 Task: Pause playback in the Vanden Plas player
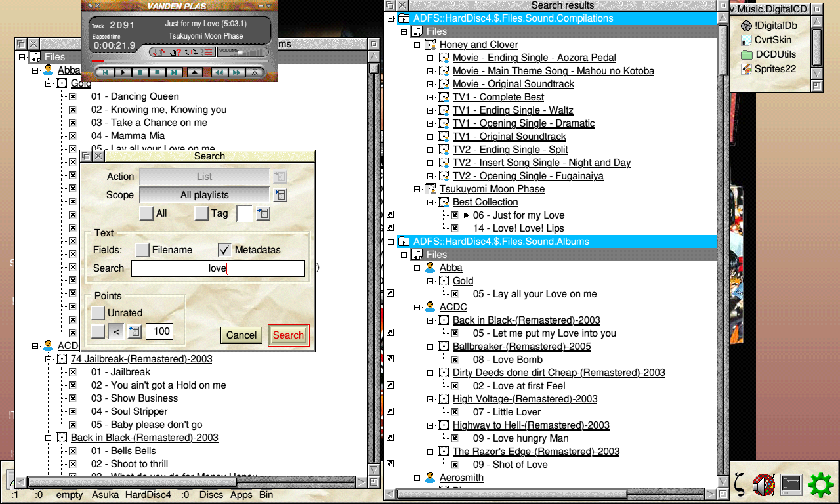point(140,72)
